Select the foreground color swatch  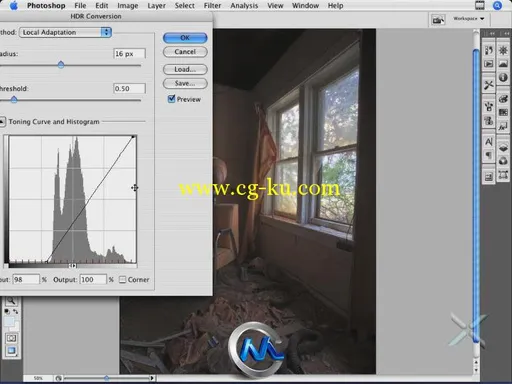click(x=9, y=321)
